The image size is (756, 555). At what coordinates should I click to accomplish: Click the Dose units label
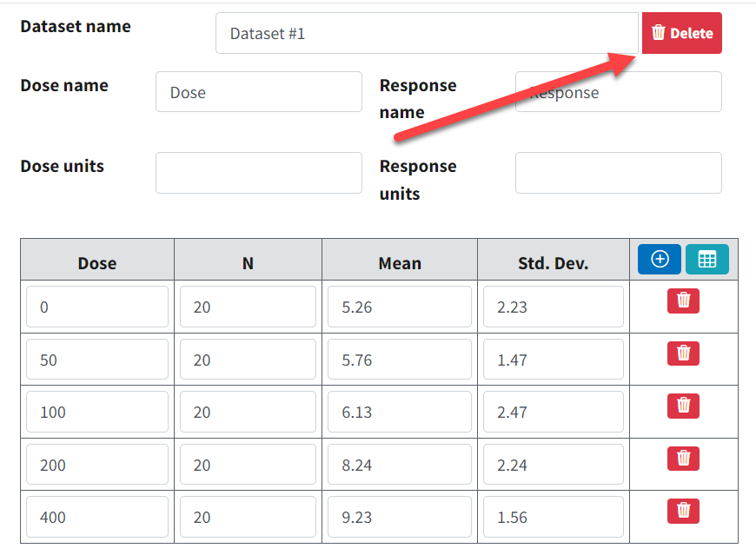[x=63, y=166]
